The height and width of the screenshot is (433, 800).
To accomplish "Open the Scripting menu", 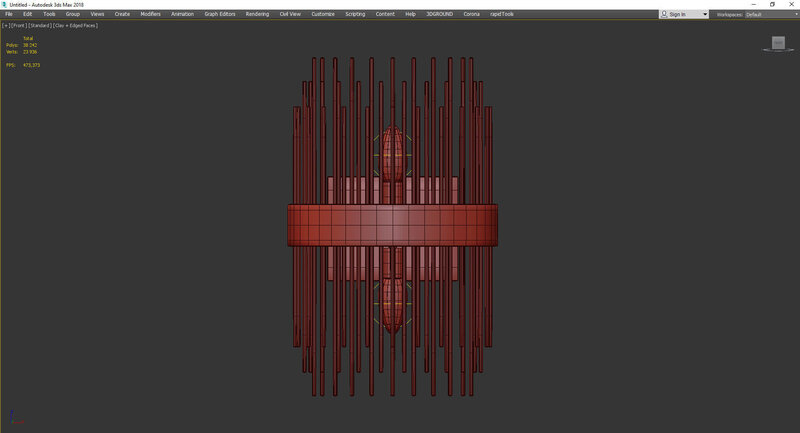I will (x=355, y=14).
